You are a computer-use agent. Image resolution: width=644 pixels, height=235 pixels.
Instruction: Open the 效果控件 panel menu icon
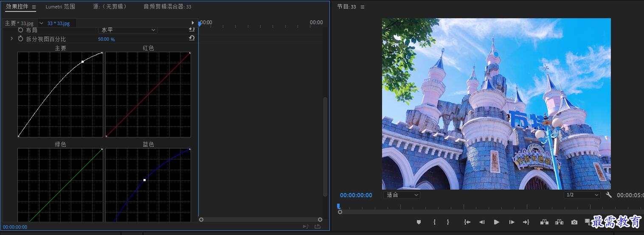(34, 7)
